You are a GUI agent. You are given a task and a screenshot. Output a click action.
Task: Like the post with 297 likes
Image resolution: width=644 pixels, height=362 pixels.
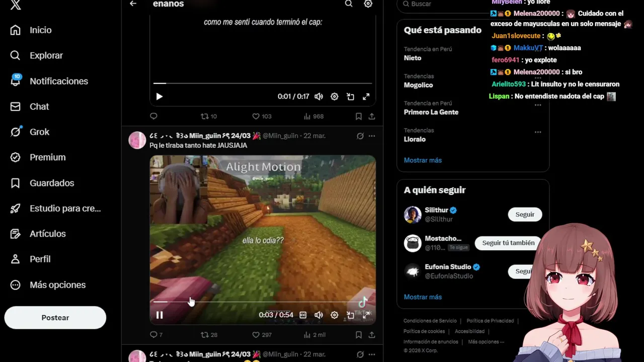click(262, 335)
